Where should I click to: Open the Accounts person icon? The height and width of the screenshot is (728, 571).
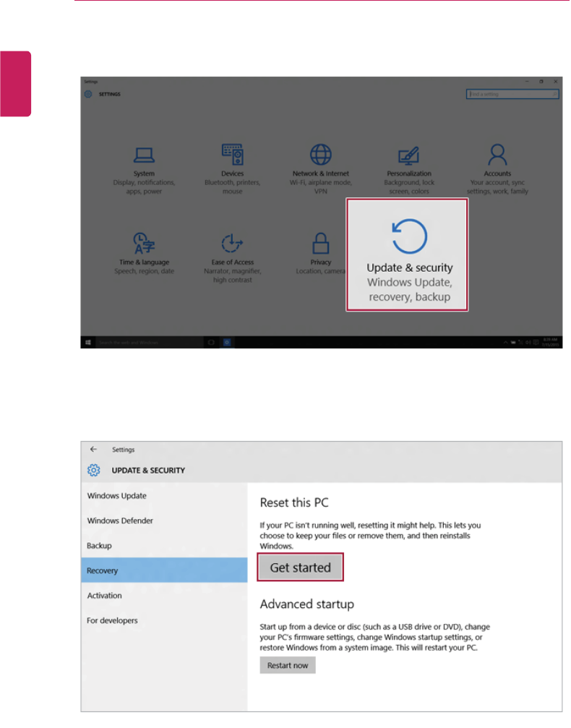click(x=497, y=155)
